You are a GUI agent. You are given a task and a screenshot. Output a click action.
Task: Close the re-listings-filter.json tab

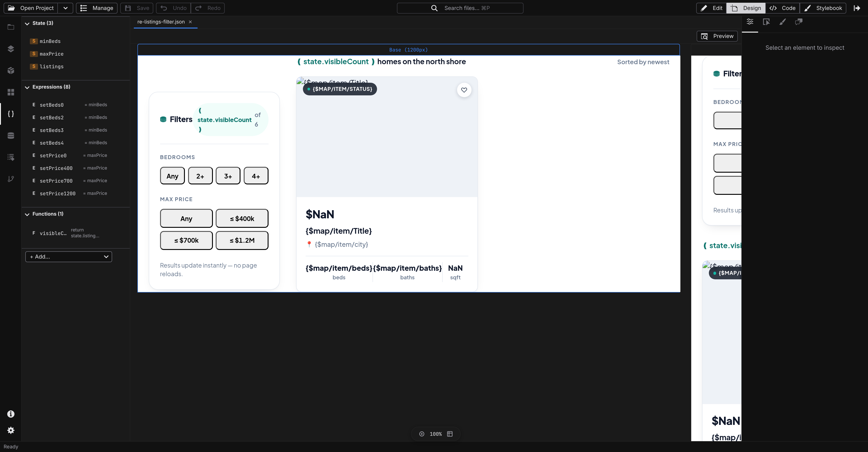point(190,22)
